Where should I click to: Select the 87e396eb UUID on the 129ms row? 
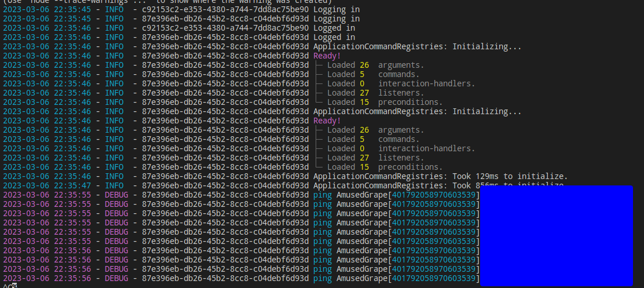click(225, 176)
